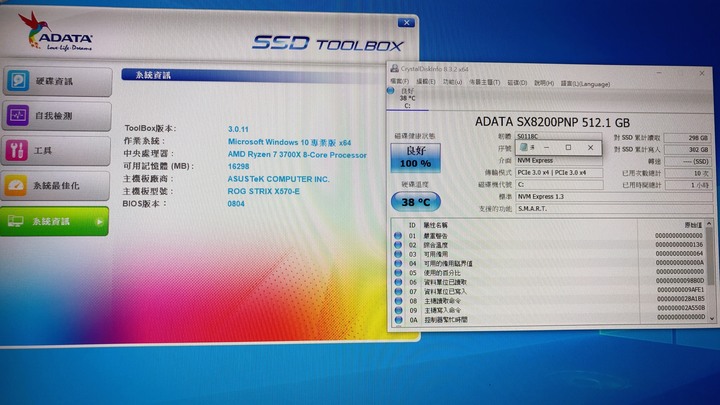Open the 硬碟資訊 disk info section in SSD Toolbox

point(57,81)
